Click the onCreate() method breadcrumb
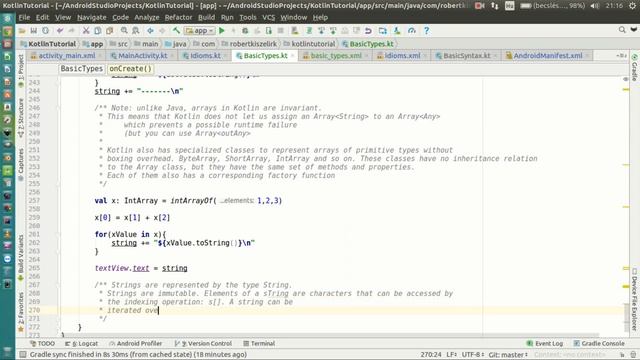The image size is (640, 360). 130,69
